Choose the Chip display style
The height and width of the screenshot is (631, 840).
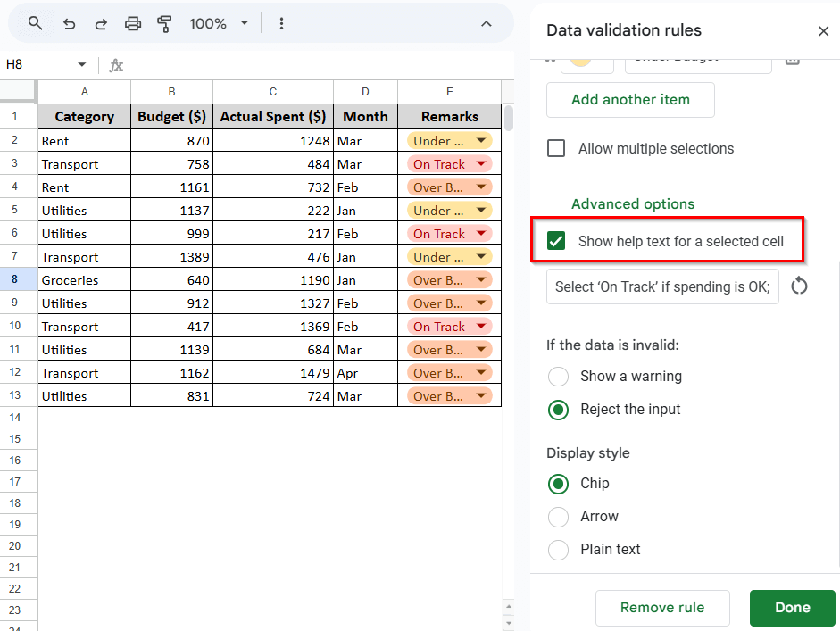[x=558, y=484]
